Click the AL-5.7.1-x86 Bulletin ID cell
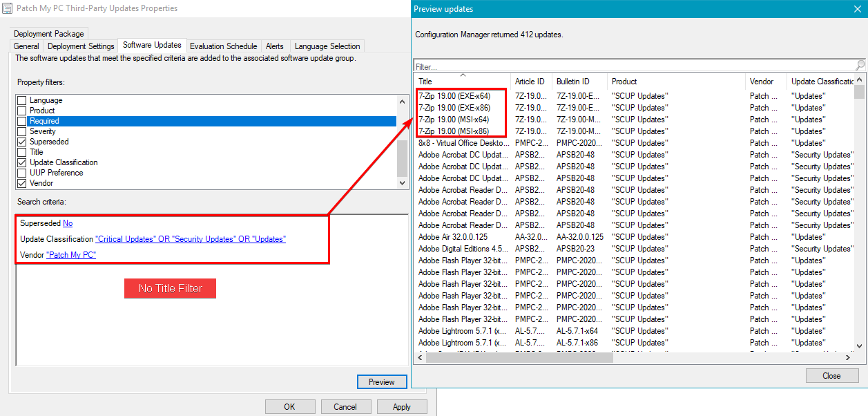 coord(578,343)
